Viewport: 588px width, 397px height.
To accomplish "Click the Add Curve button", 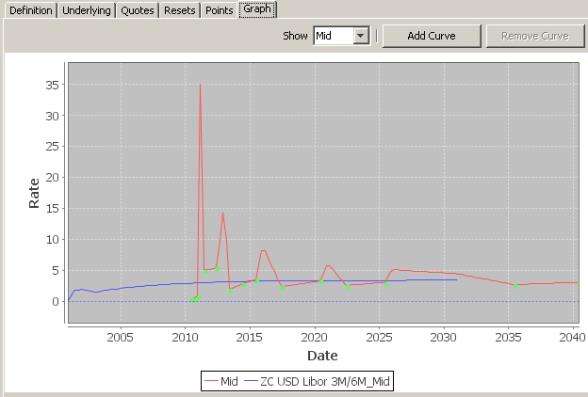I will (432, 36).
